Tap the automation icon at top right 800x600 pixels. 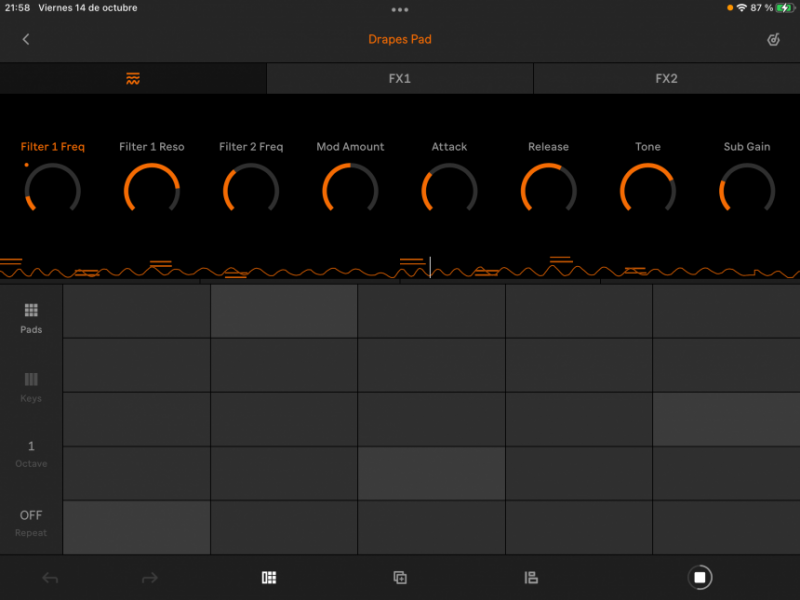[772, 39]
